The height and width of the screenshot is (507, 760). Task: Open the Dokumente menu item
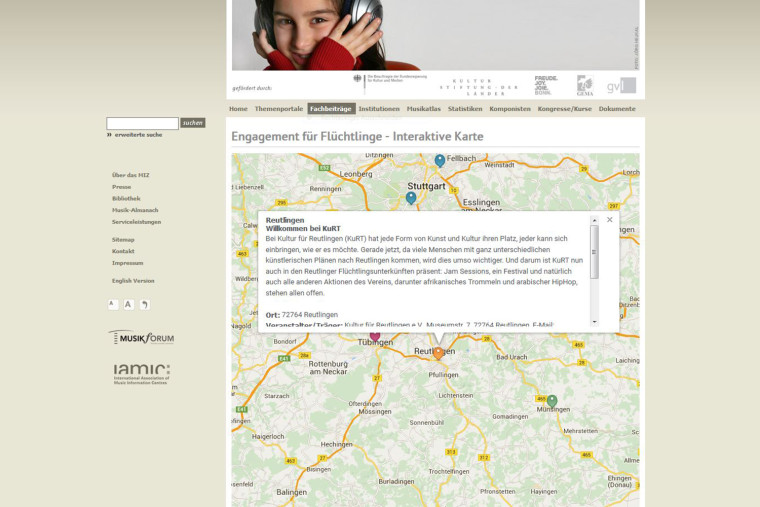coord(617,109)
